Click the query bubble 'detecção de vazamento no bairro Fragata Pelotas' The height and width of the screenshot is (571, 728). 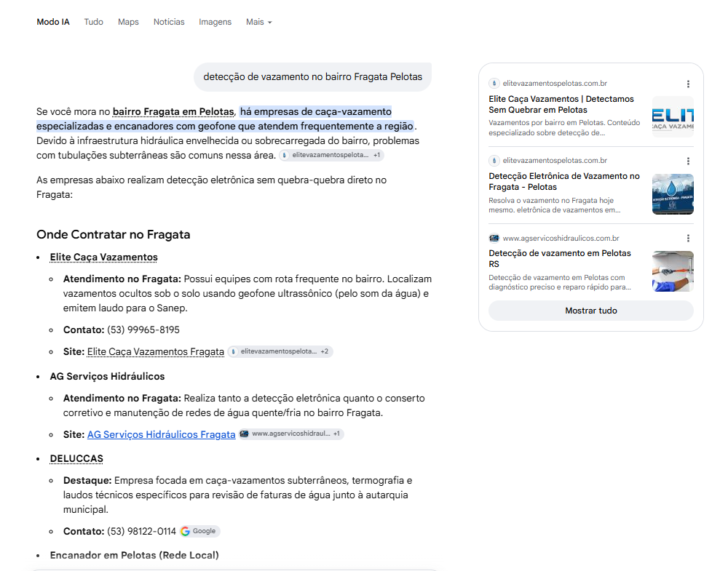tap(312, 77)
